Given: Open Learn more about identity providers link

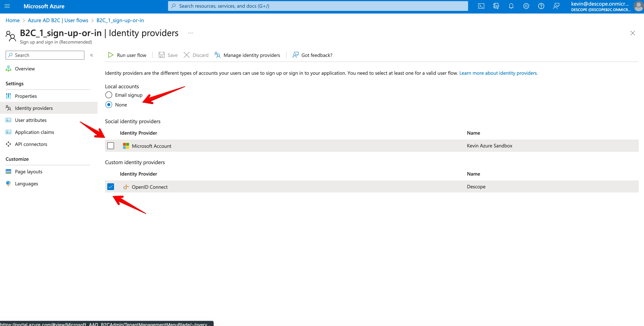Looking at the screenshot, I should (x=498, y=73).
